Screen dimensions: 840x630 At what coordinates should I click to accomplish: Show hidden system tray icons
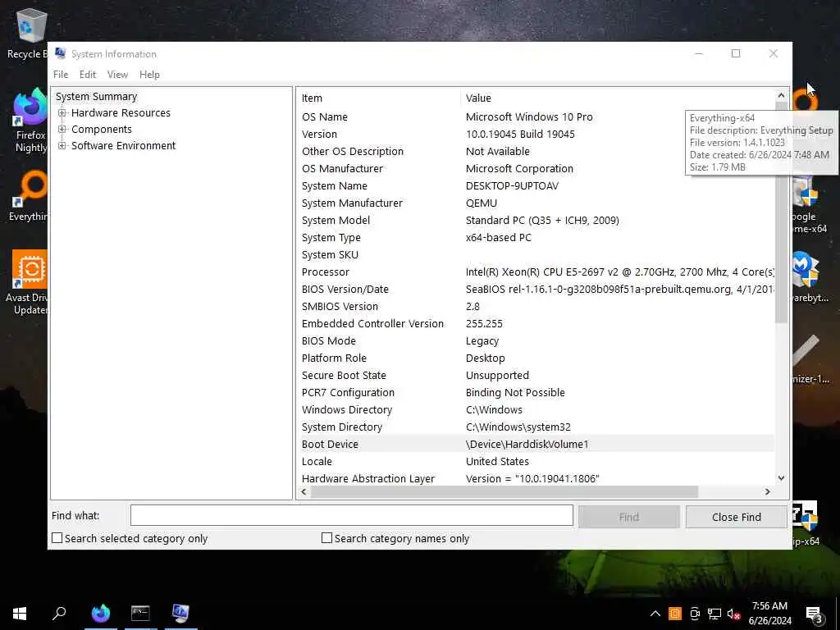pos(655,614)
